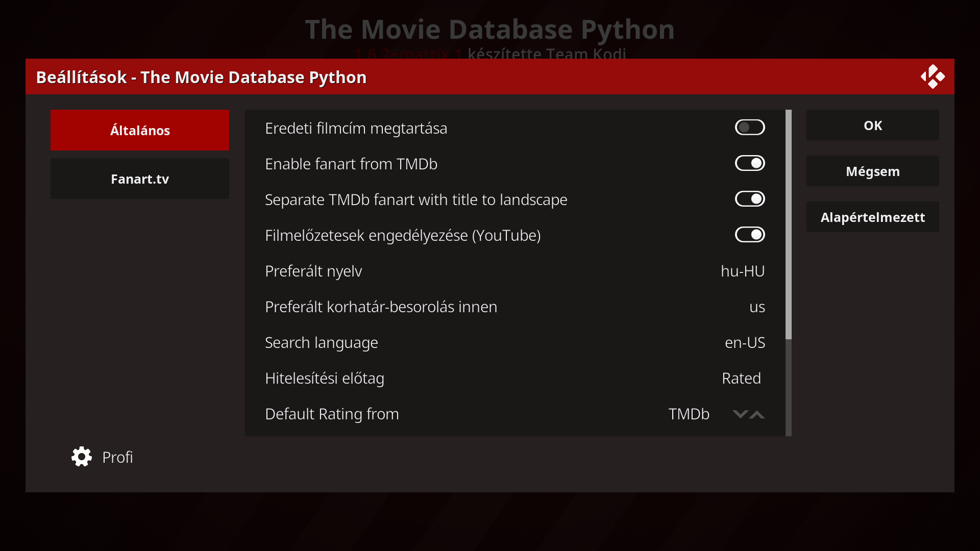
Task: Click the settings list scrollbar
Action: point(789,224)
